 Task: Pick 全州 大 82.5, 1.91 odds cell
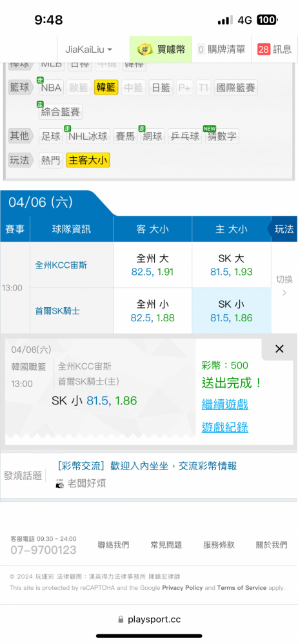(x=153, y=265)
